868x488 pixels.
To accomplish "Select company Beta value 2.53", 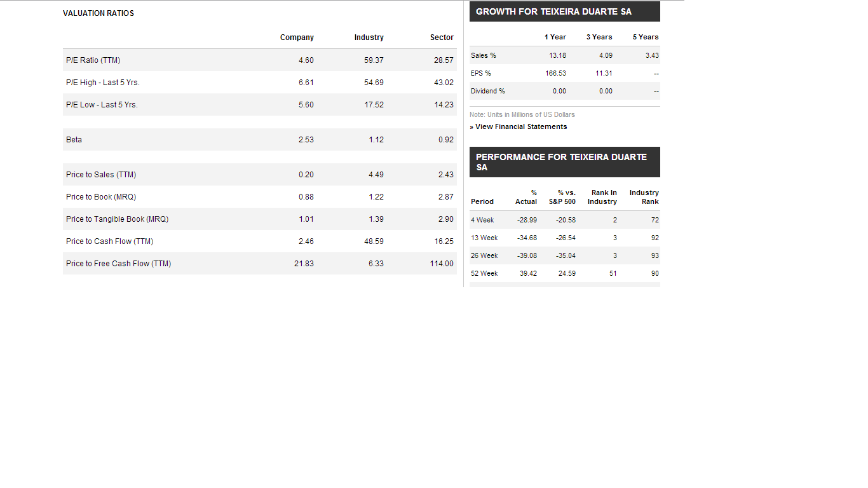I will 306,140.
